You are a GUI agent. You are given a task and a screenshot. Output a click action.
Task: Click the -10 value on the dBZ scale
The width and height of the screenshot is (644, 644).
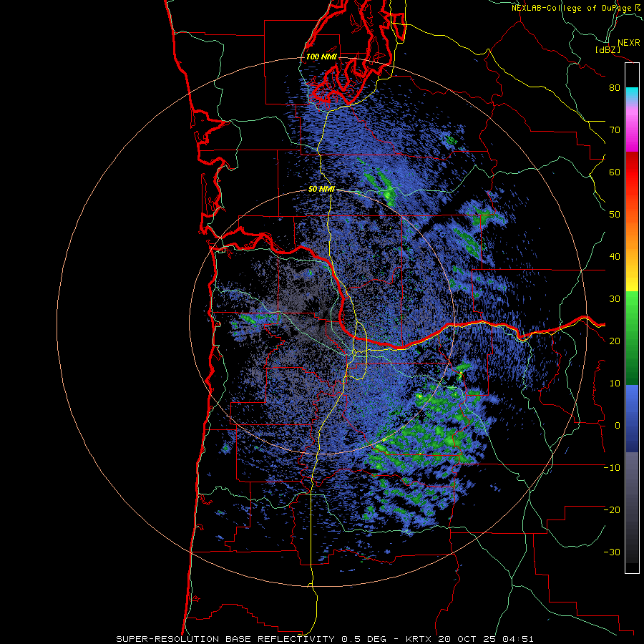click(612, 468)
